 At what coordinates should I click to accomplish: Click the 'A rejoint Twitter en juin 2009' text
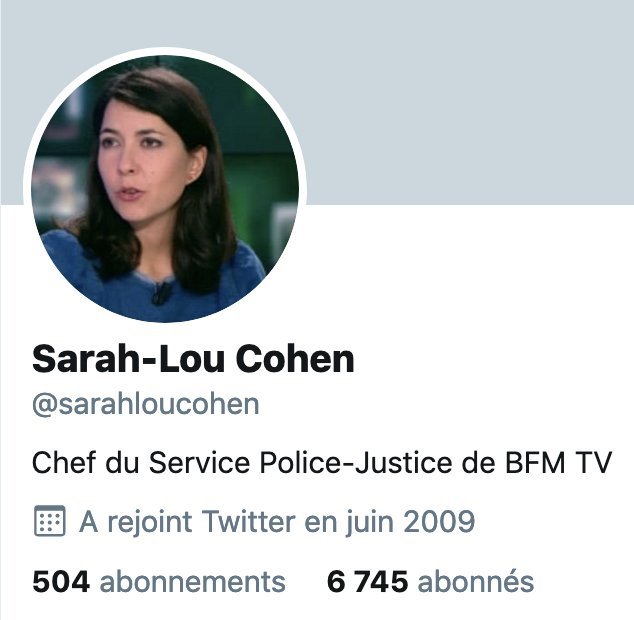point(277,521)
